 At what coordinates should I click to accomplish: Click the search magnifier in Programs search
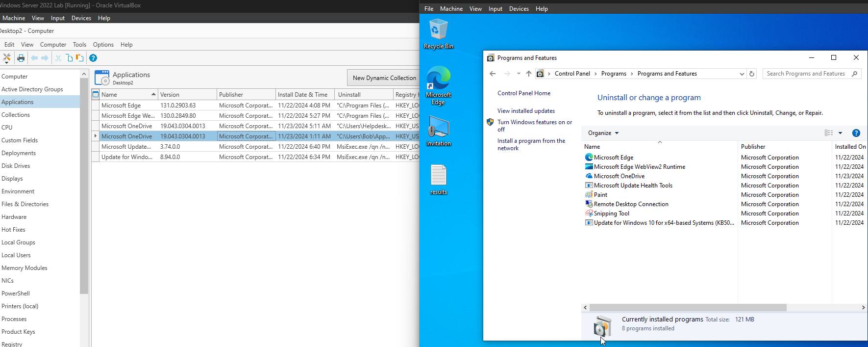[x=855, y=74]
